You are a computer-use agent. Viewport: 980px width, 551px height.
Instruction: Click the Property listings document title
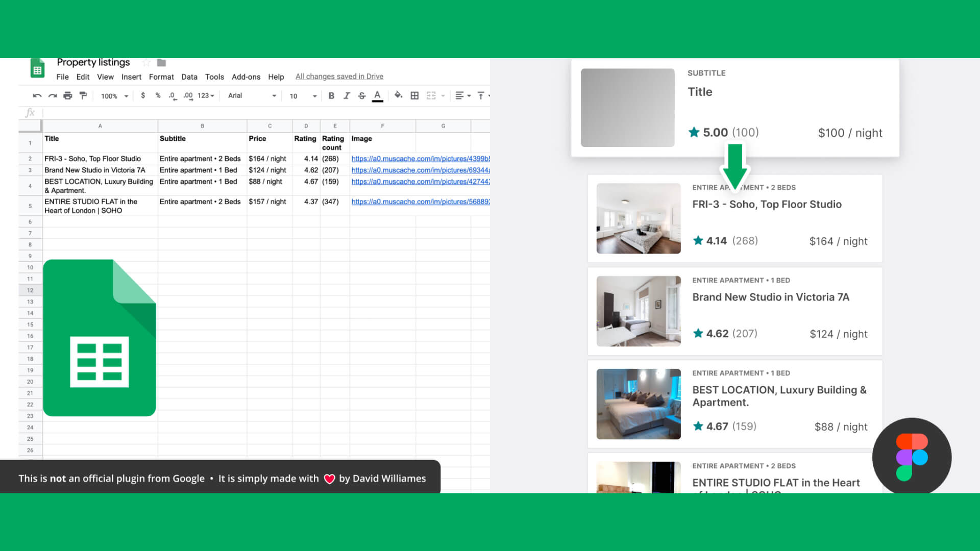[93, 62]
